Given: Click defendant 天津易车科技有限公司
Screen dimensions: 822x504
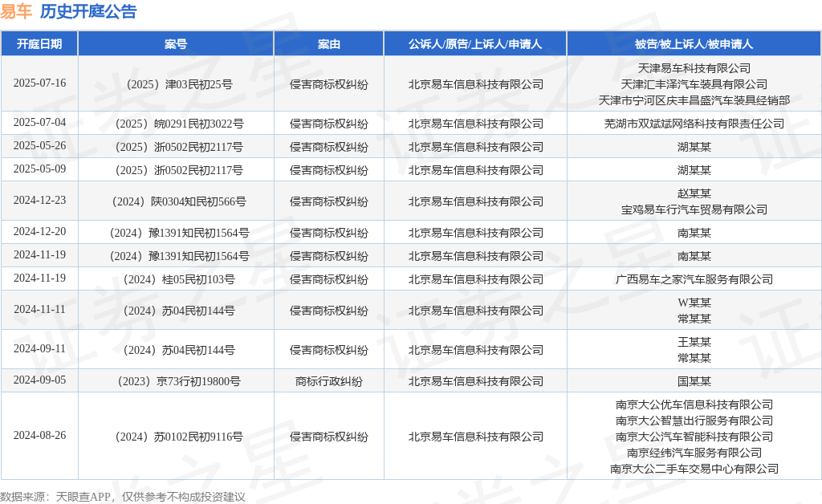Looking at the screenshot, I should [694, 68].
